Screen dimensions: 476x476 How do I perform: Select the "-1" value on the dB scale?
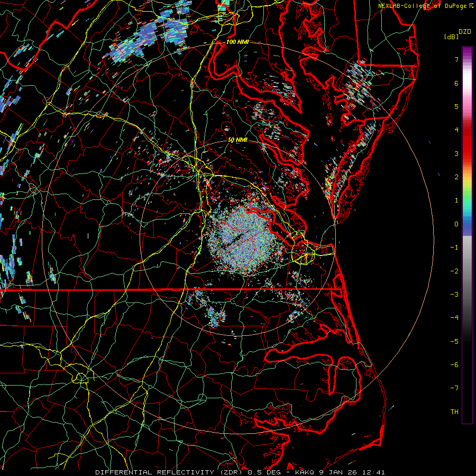point(454,248)
